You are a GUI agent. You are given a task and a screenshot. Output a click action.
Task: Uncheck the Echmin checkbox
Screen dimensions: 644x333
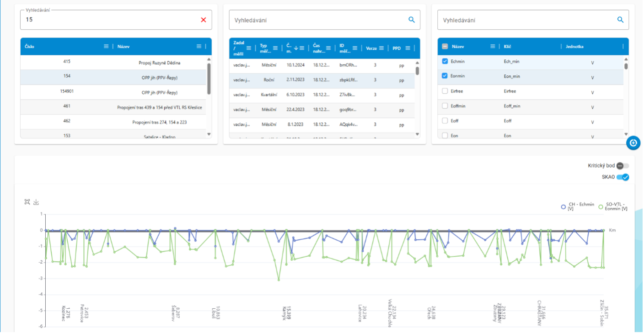445,61
